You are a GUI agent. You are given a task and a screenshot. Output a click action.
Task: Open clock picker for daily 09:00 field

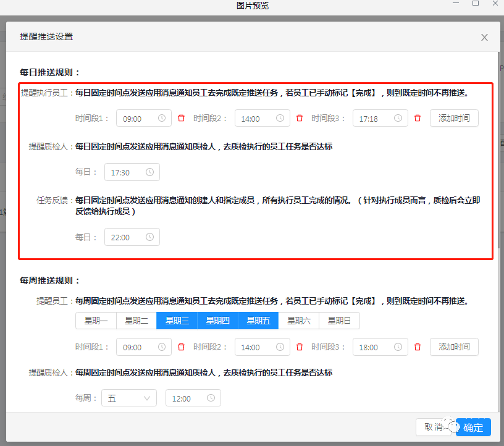pos(162,118)
